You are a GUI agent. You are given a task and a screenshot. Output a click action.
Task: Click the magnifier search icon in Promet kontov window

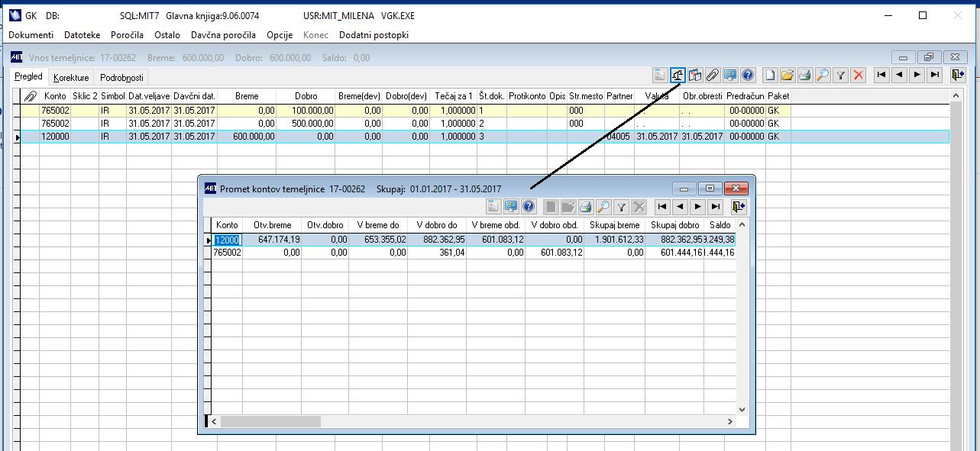click(x=604, y=207)
